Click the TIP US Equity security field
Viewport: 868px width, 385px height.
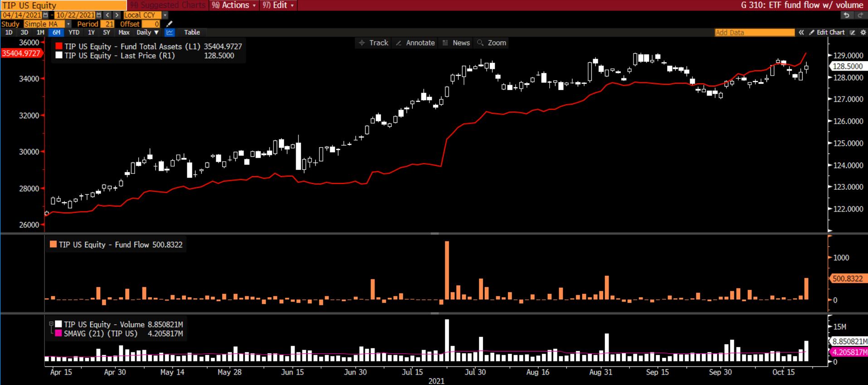pos(63,5)
